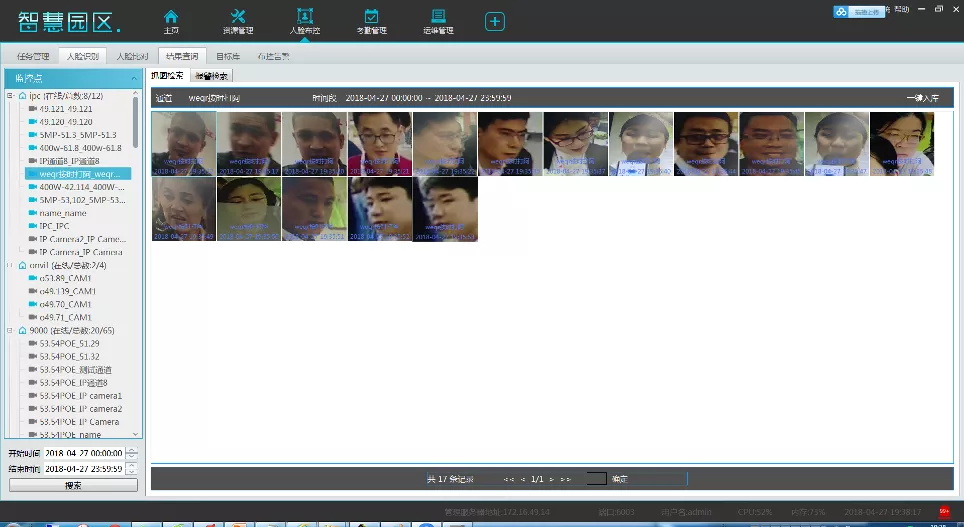Increase the 开始时间 start time stepper

132,450
